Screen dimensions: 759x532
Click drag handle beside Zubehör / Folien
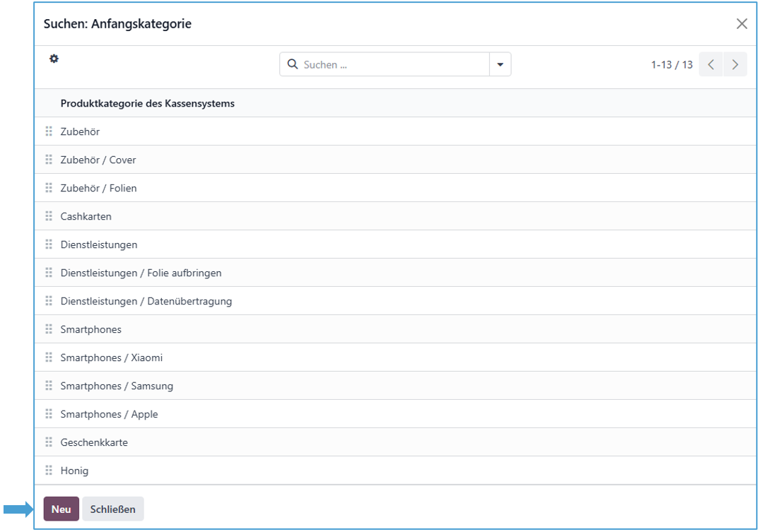pyautogui.click(x=49, y=188)
